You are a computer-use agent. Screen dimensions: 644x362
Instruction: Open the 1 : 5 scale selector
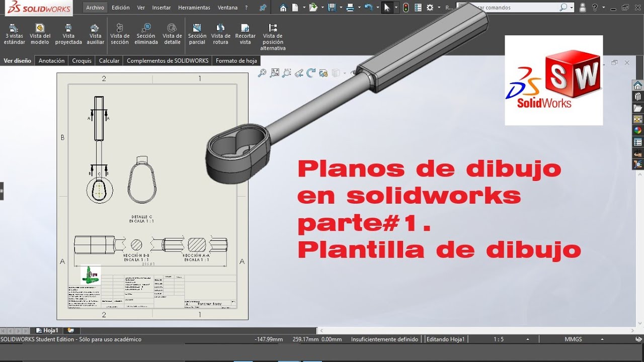pyautogui.click(x=499, y=339)
